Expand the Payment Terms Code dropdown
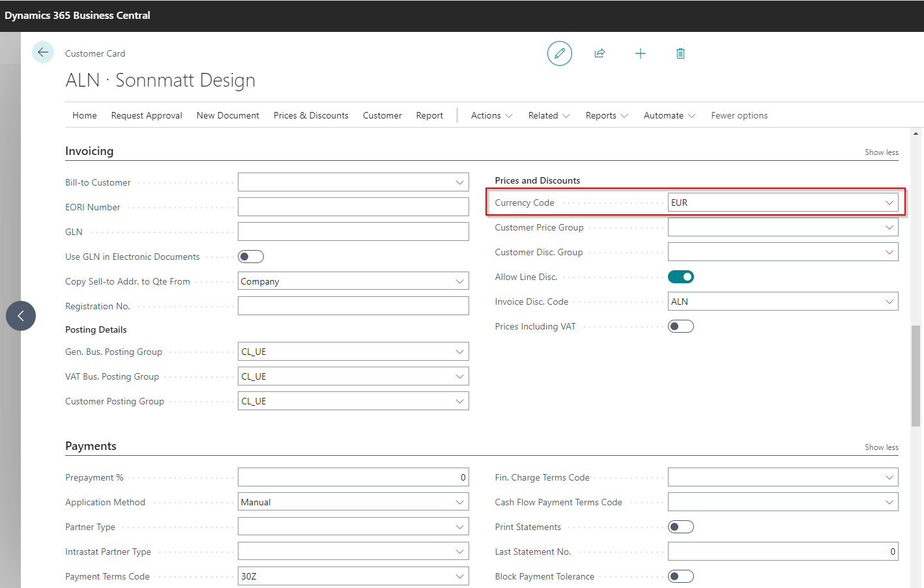The width and height of the screenshot is (924, 588). [x=459, y=576]
